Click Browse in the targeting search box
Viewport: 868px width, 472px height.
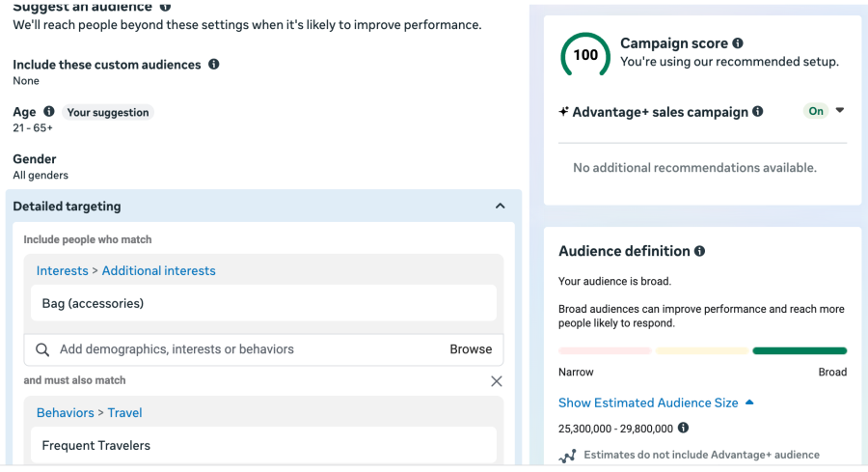(471, 349)
